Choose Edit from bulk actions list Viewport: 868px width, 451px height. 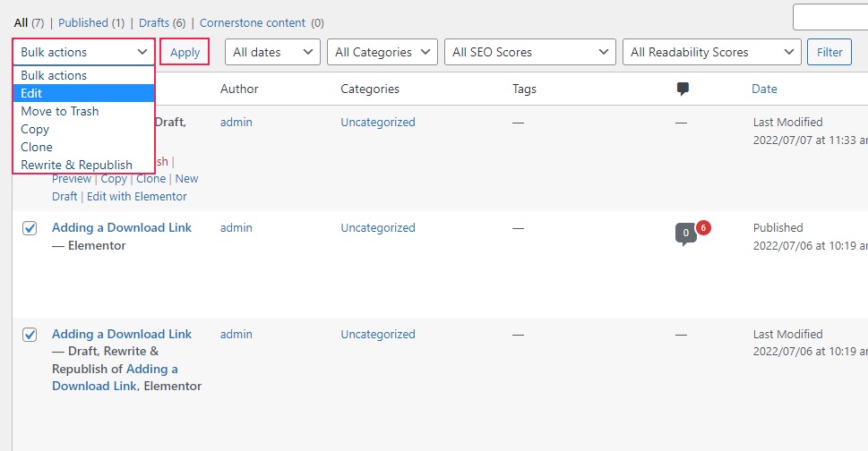tap(83, 93)
